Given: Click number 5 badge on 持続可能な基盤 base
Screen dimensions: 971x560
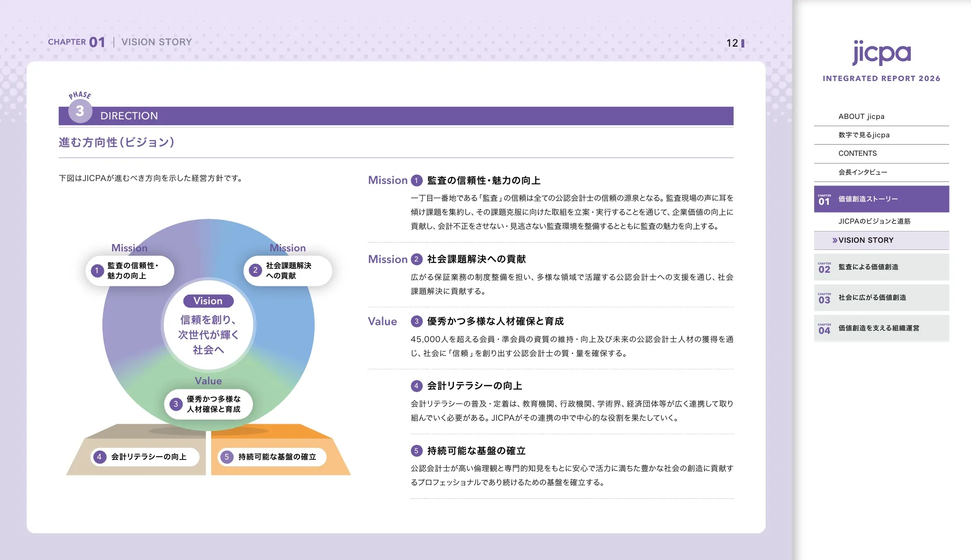Looking at the screenshot, I should point(226,457).
